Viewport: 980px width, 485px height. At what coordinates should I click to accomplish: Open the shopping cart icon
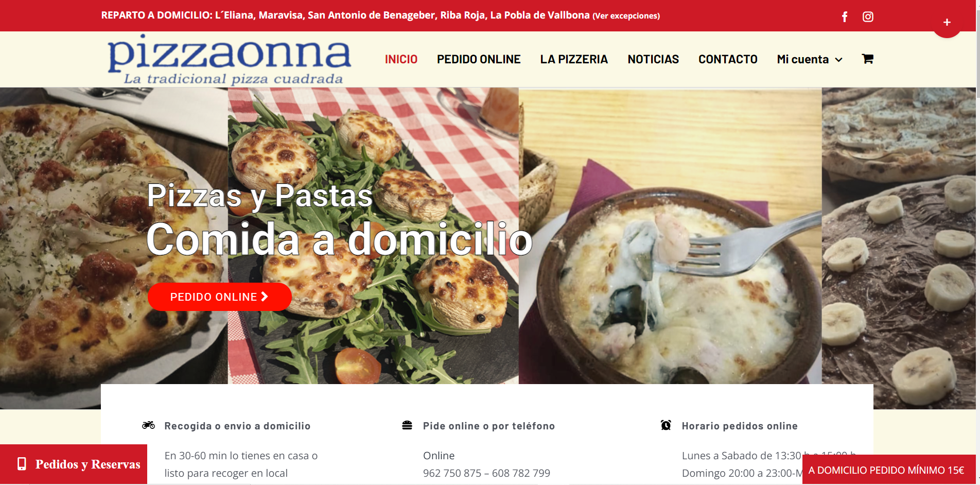click(x=867, y=59)
